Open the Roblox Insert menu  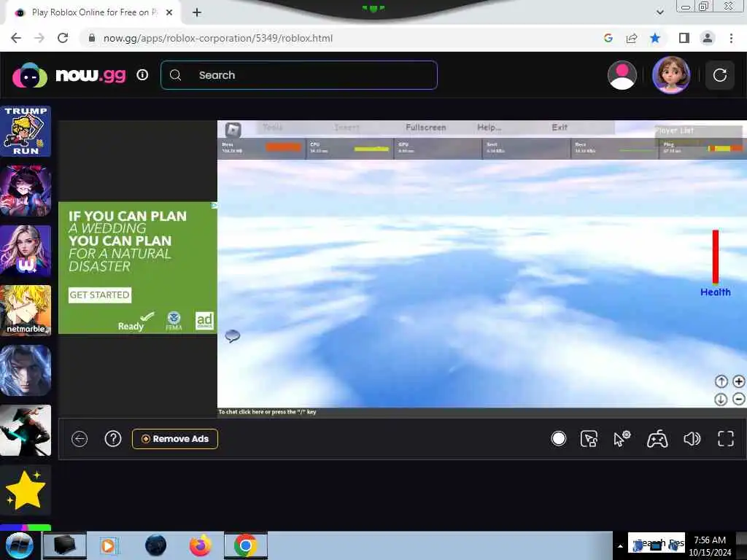pos(347,127)
